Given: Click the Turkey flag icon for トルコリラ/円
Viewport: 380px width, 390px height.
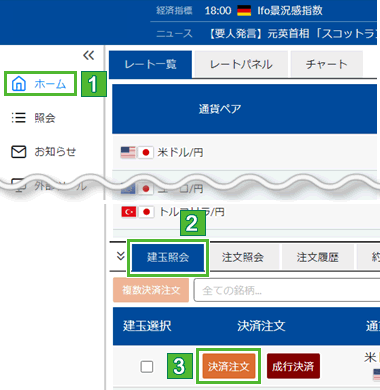Looking at the screenshot, I should coord(129,212).
